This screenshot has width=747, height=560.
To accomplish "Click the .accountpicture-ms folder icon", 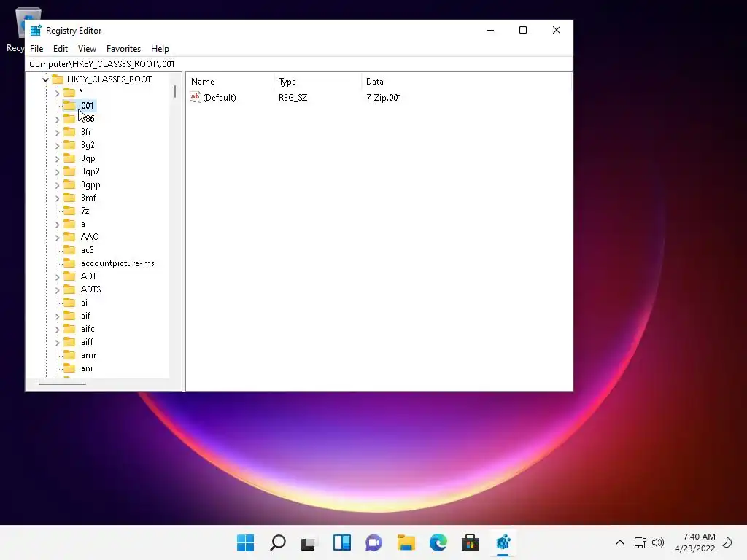I will tap(69, 262).
